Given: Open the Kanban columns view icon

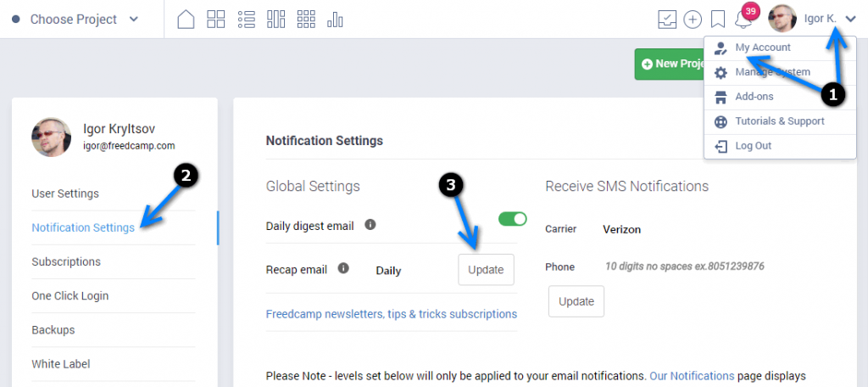Looking at the screenshot, I should (275, 20).
